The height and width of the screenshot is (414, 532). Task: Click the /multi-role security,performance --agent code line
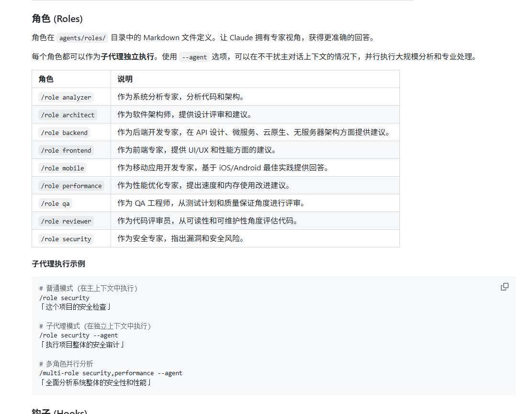coord(111,373)
